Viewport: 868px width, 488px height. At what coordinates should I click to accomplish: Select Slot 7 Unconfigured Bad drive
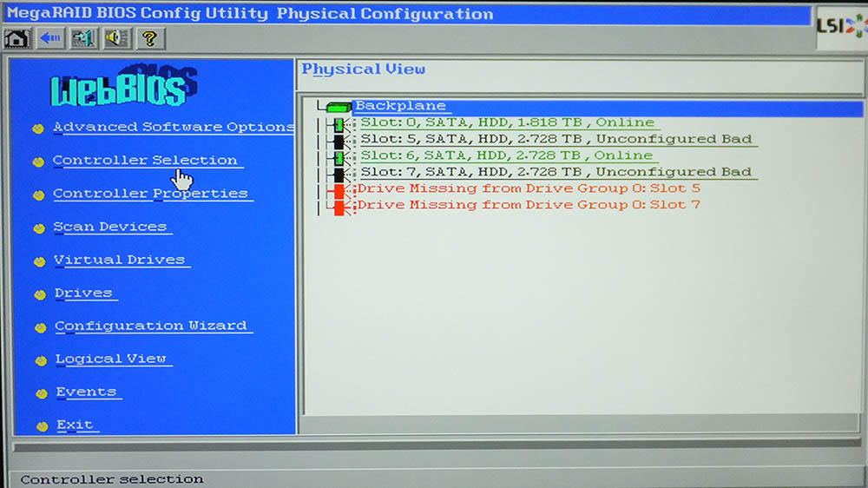556,172
